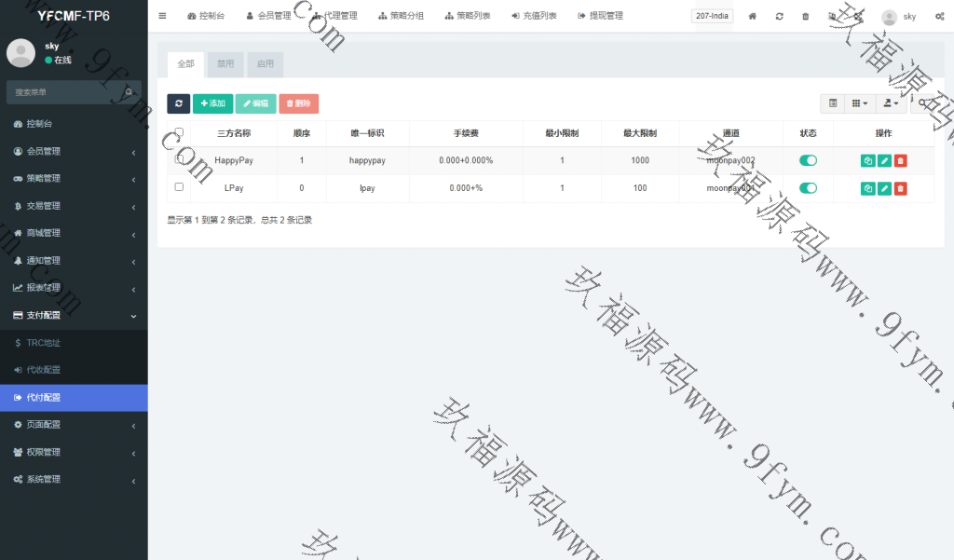Open the columns visibility dropdown
Image resolution: width=954 pixels, height=560 pixels.
[859, 103]
